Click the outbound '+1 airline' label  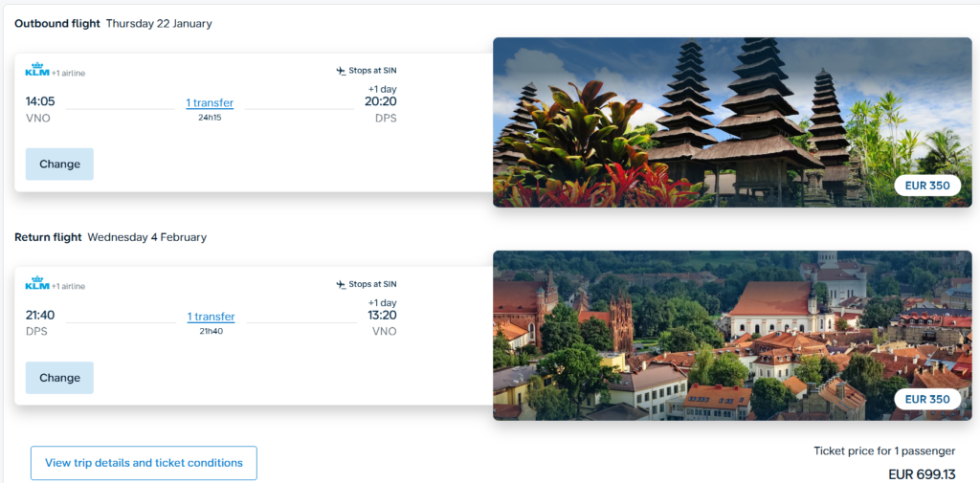pos(68,73)
